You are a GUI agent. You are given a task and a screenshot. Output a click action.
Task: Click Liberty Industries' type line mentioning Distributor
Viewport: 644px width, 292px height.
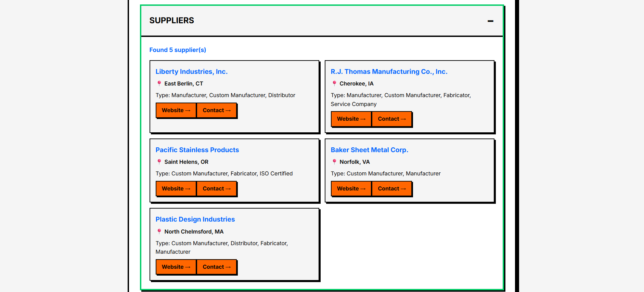tap(226, 95)
